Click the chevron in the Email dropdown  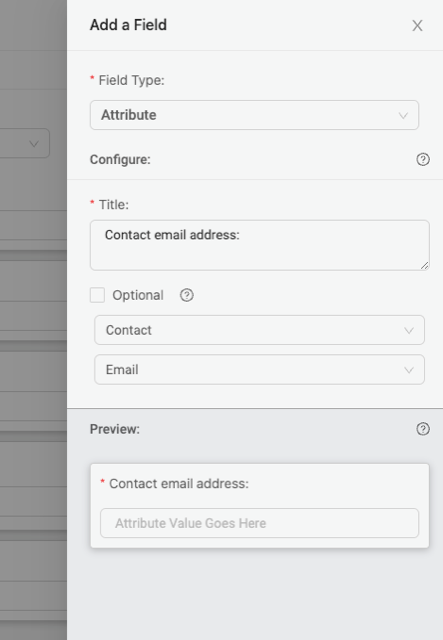[x=409, y=370]
